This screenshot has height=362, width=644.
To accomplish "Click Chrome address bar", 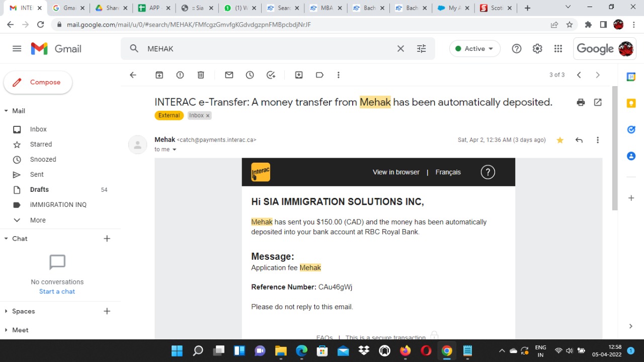I will (x=302, y=24).
